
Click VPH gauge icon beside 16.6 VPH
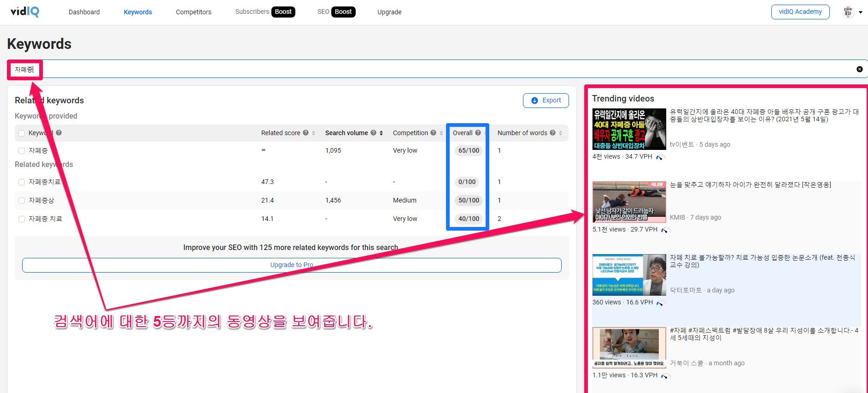point(661,303)
